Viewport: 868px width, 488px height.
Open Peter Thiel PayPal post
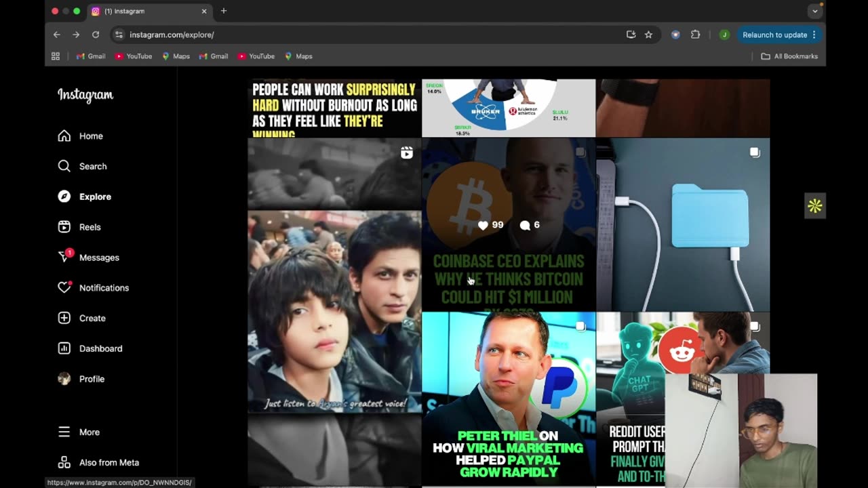tap(509, 399)
